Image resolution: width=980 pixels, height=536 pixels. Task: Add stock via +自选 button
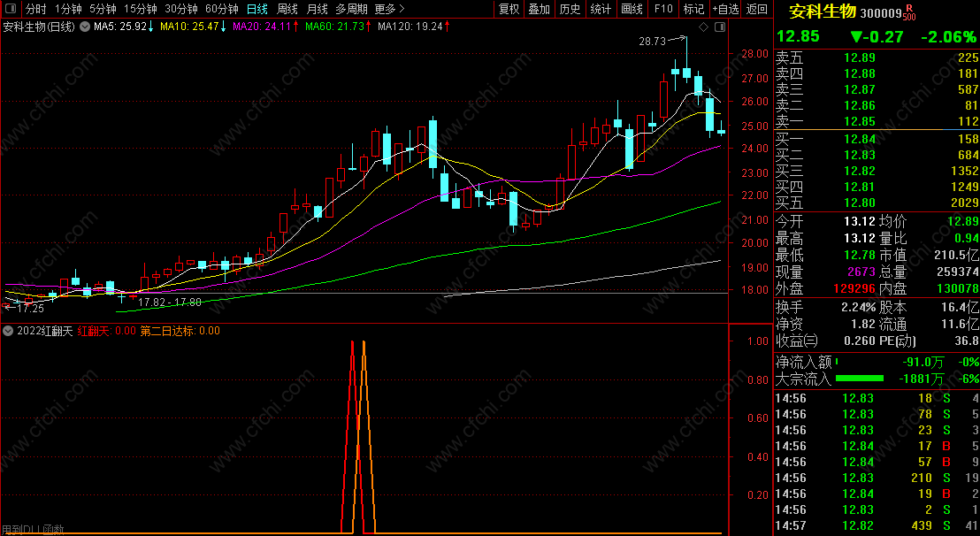click(725, 9)
